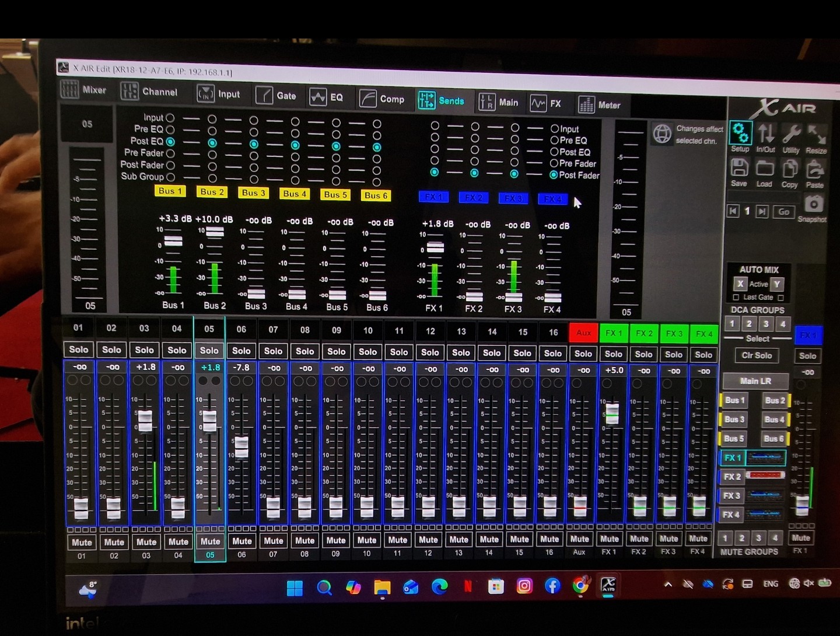Image resolution: width=840 pixels, height=636 pixels.
Task: Mute the Aux channel
Action: coord(579,539)
